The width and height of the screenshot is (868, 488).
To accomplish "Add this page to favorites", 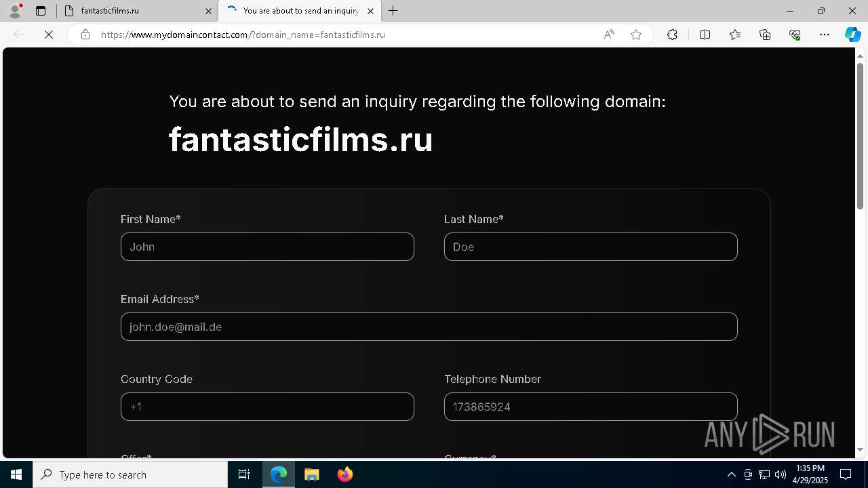I will click(x=636, y=35).
